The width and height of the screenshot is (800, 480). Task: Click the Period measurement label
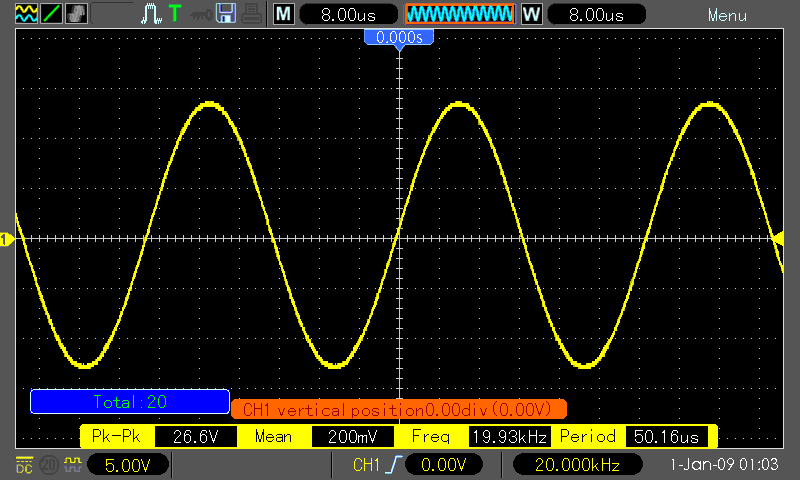[588, 436]
